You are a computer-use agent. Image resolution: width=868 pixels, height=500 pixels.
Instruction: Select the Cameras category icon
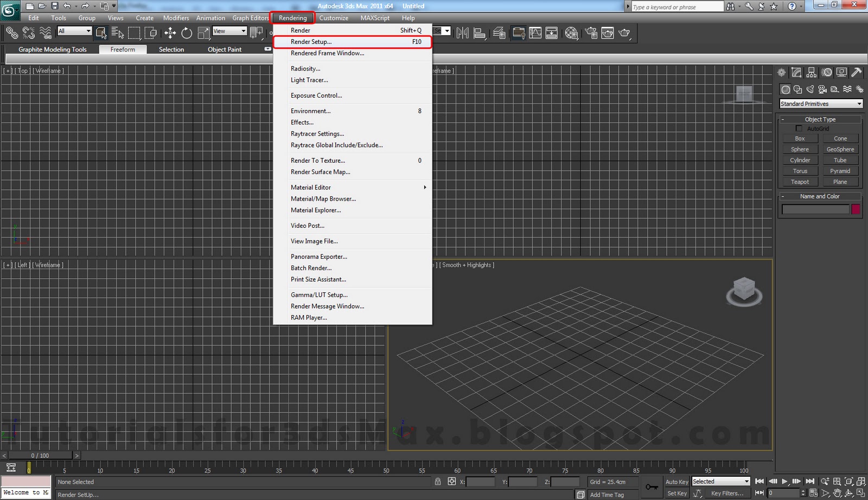pyautogui.click(x=822, y=89)
